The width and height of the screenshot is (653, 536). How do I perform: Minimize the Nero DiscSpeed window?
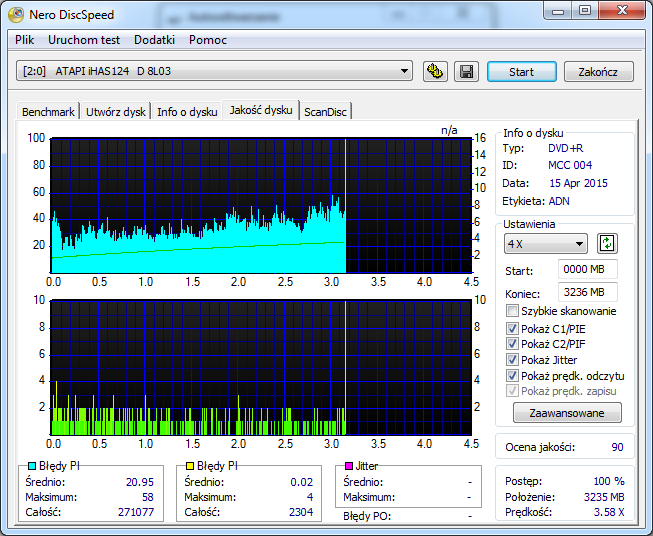pos(558,10)
